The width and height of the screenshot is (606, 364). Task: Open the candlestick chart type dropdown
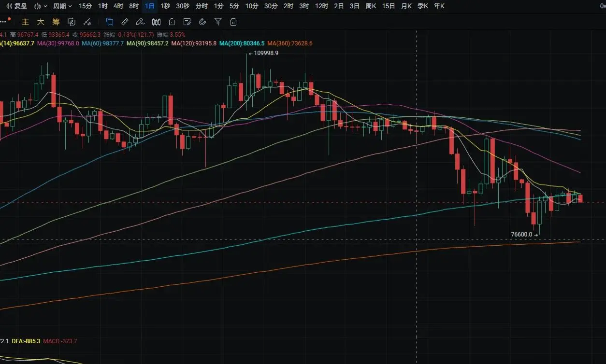tap(41, 6)
